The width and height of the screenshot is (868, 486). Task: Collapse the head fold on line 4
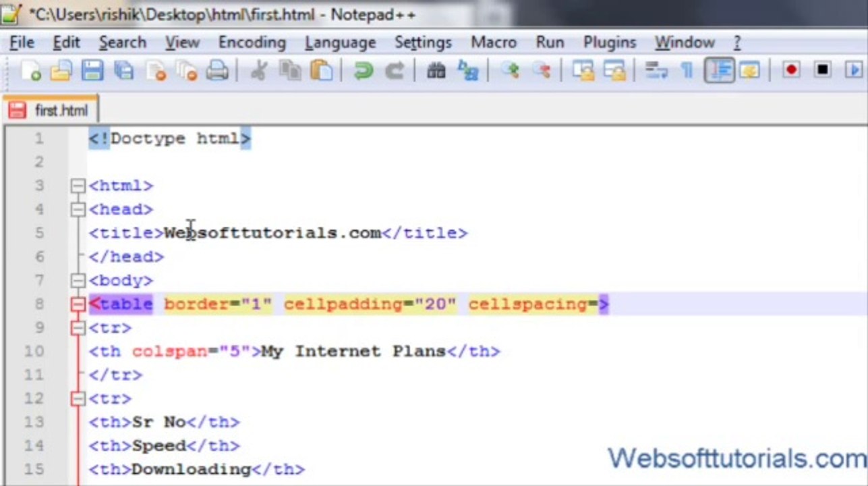(78, 209)
